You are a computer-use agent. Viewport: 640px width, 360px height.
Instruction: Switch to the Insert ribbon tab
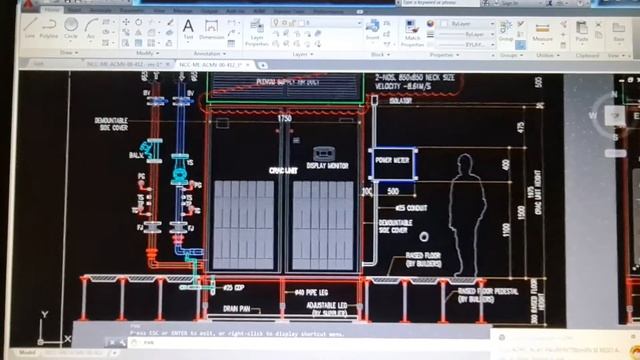pyautogui.click(x=74, y=9)
